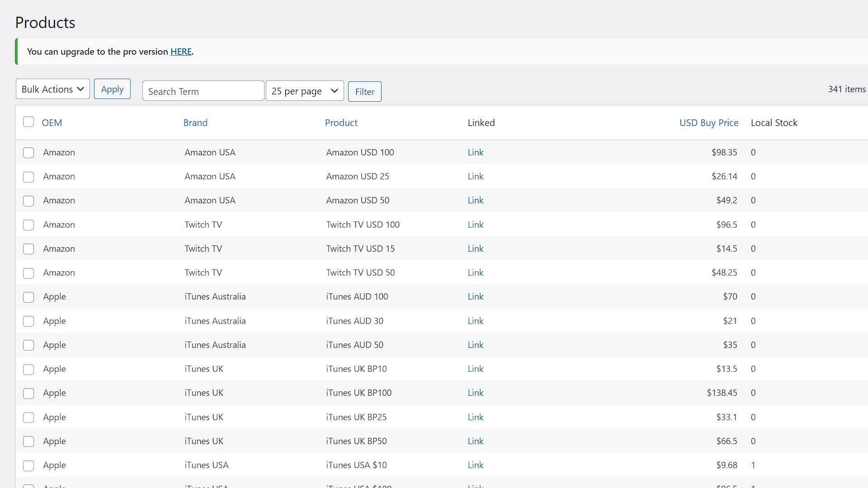This screenshot has height=488, width=868.
Task: Click the 341 items count
Action: tap(847, 89)
